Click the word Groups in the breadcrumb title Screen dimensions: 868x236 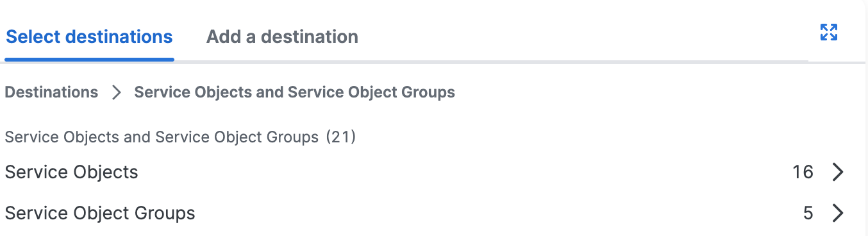pyautogui.click(x=428, y=92)
